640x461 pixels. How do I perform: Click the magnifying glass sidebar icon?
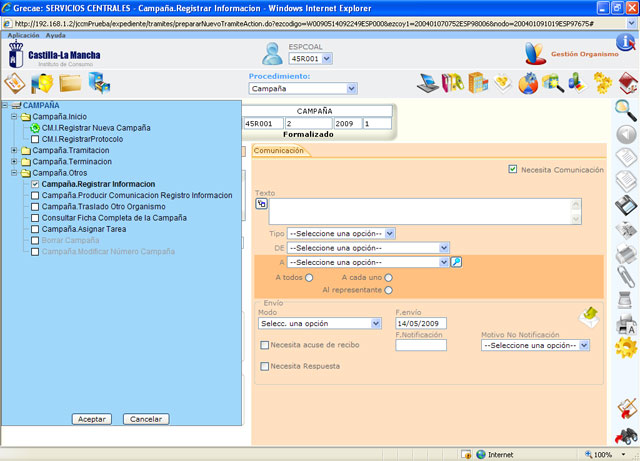point(626,110)
